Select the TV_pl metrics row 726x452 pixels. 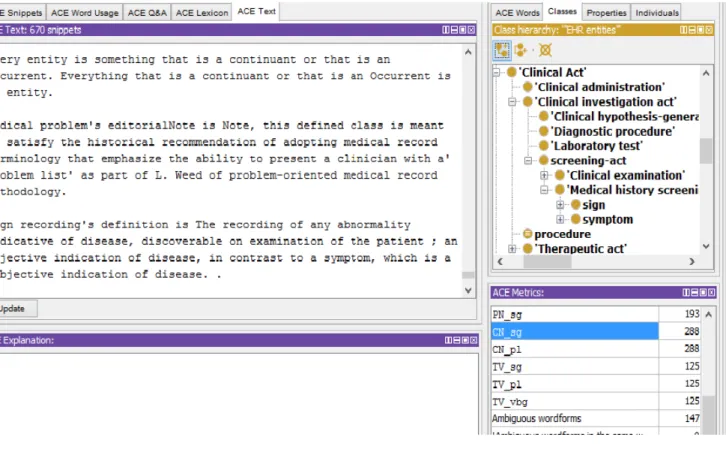[596, 384]
